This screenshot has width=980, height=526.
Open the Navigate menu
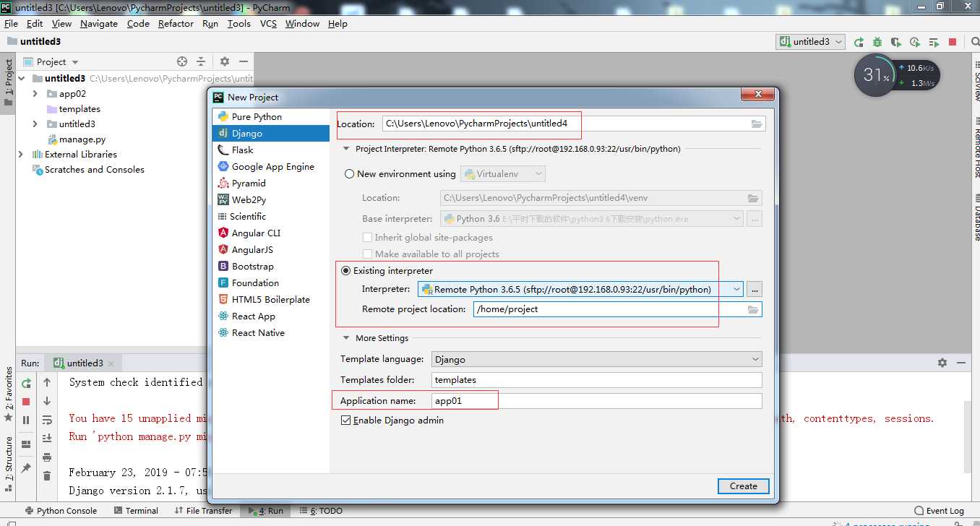click(99, 23)
